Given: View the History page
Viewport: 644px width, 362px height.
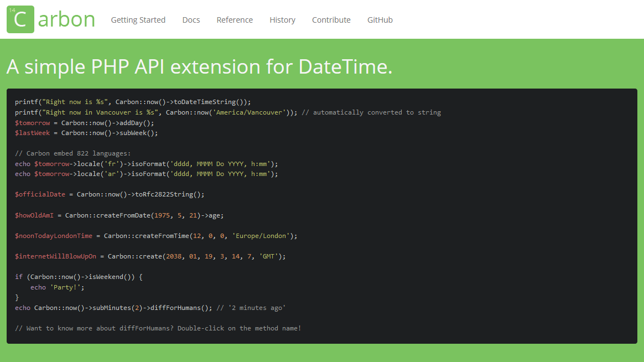Looking at the screenshot, I should pyautogui.click(x=282, y=20).
